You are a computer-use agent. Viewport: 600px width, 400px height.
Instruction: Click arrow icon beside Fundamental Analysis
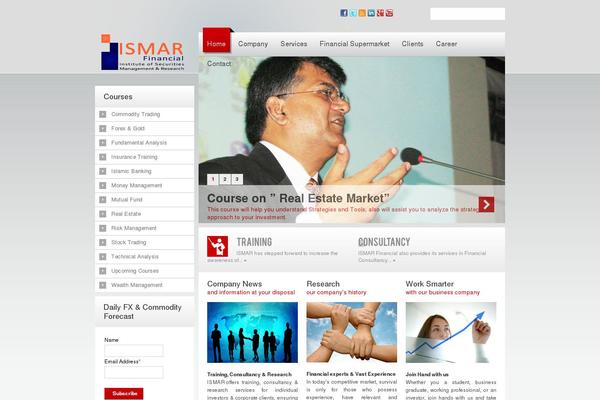(103, 143)
